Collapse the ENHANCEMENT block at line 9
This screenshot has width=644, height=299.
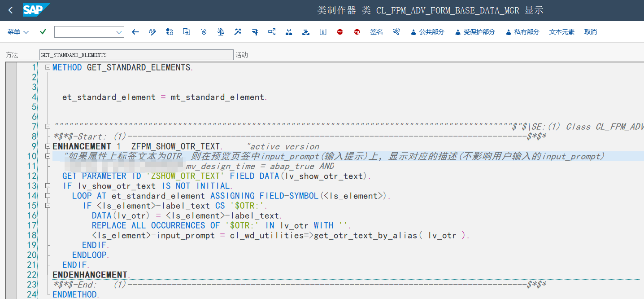pyautogui.click(x=48, y=146)
